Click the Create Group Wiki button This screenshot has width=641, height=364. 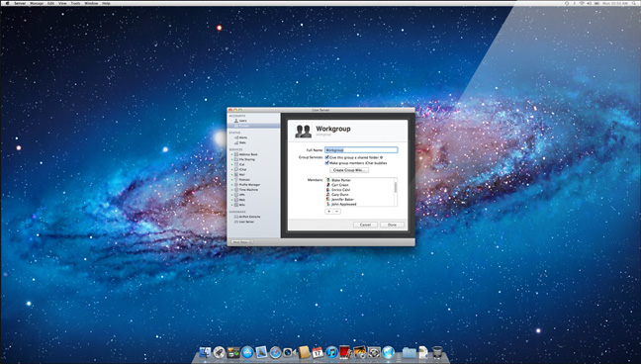349,170
